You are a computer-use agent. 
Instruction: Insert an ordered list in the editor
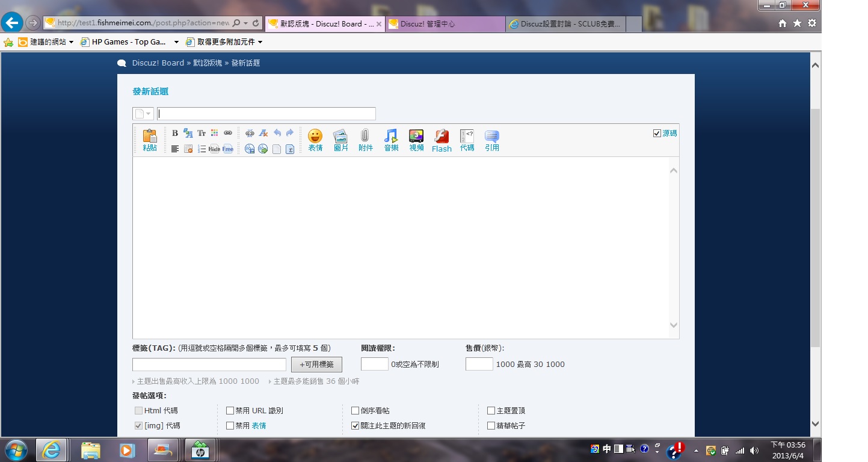pos(202,149)
